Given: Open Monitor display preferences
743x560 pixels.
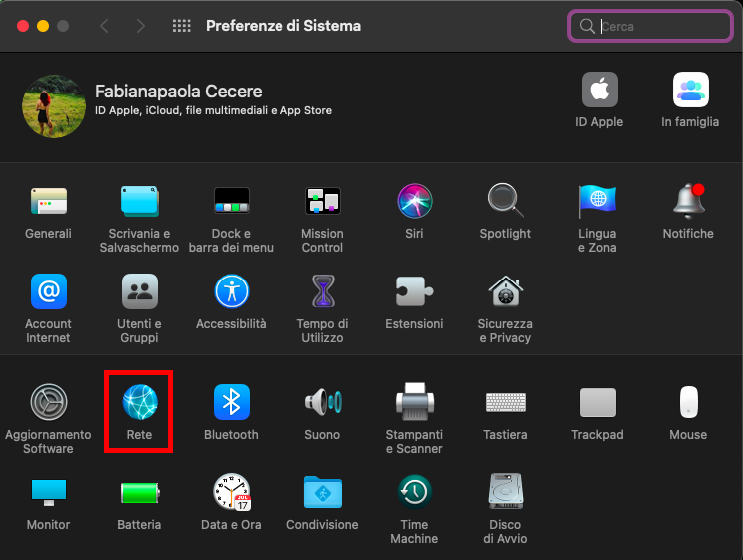Looking at the screenshot, I should [x=49, y=492].
